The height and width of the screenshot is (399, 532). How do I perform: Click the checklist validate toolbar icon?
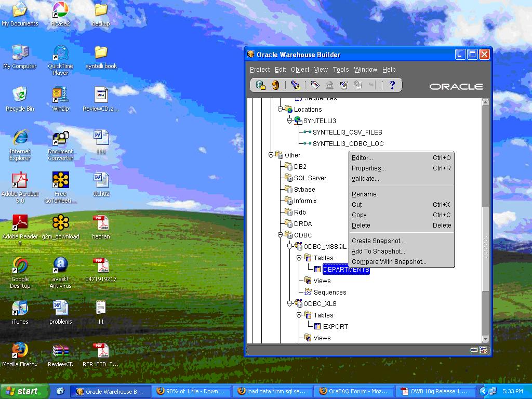(343, 85)
